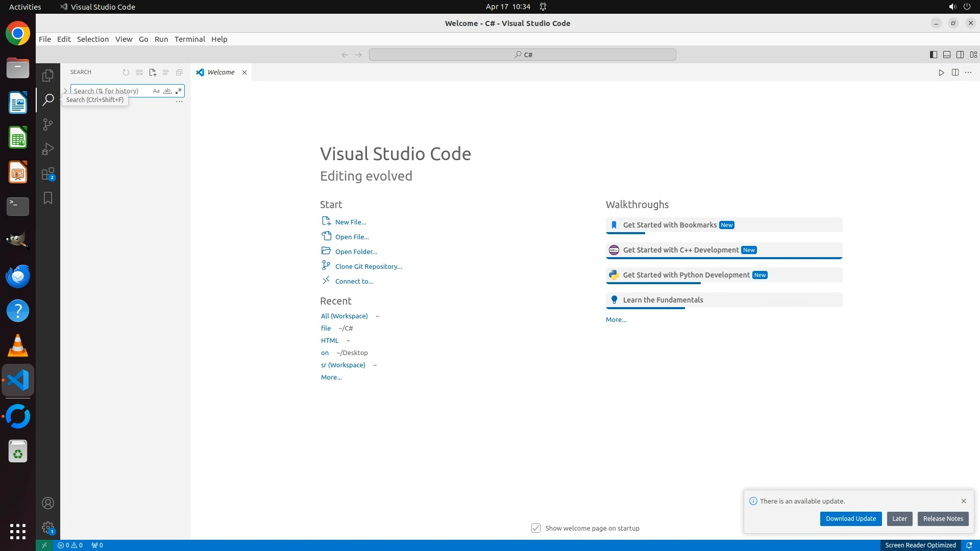Toggle Use Regular Expression in search

(x=178, y=91)
